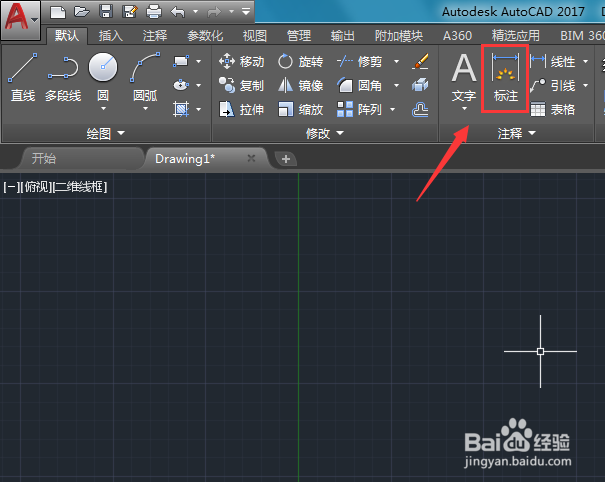Select the 直线 line tool
Screen dimensions: 605x482
[x=23, y=77]
